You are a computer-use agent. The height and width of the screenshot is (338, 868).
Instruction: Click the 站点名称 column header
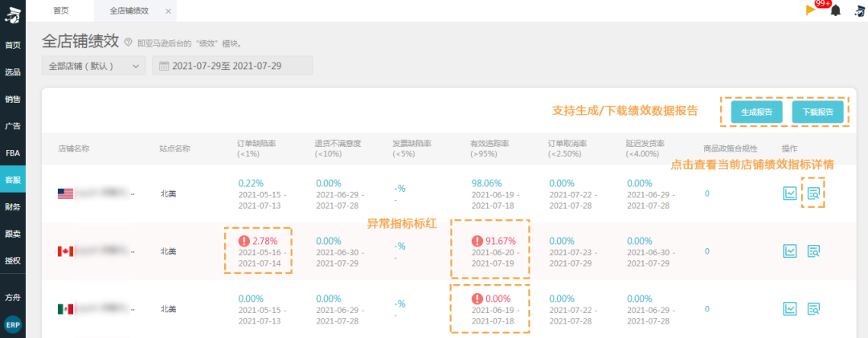(x=175, y=149)
